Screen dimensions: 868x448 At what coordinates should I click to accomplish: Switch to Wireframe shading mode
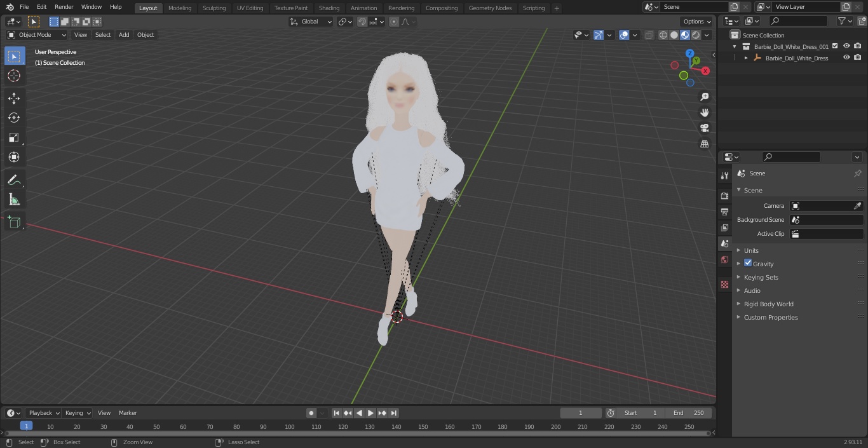tap(663, 35)
